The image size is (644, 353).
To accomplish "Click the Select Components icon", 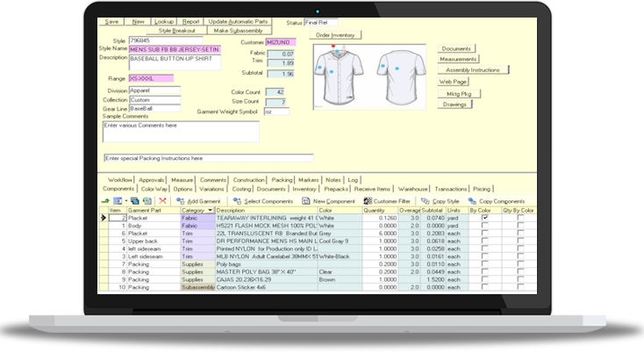I will (x=237, y=201).
